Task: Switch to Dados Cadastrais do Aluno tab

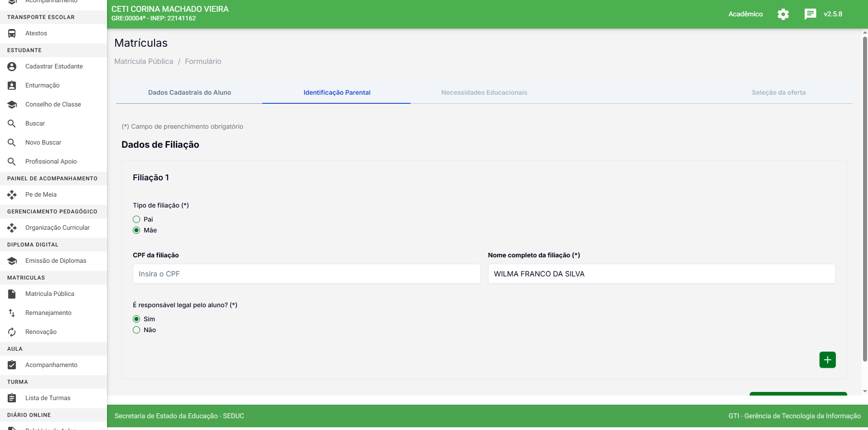Action: [189, 92]
